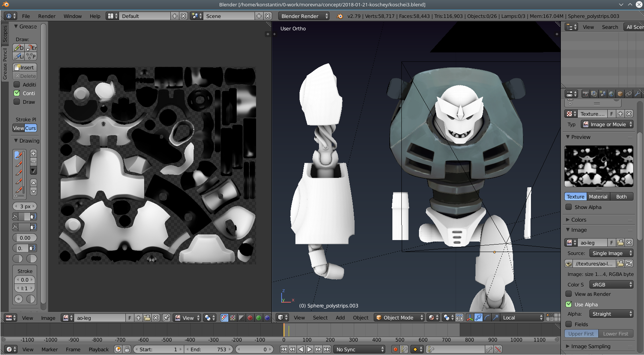The image size is (644, 355).
Task: Display color with alpha channel
Action: click(x=224, y=318)
